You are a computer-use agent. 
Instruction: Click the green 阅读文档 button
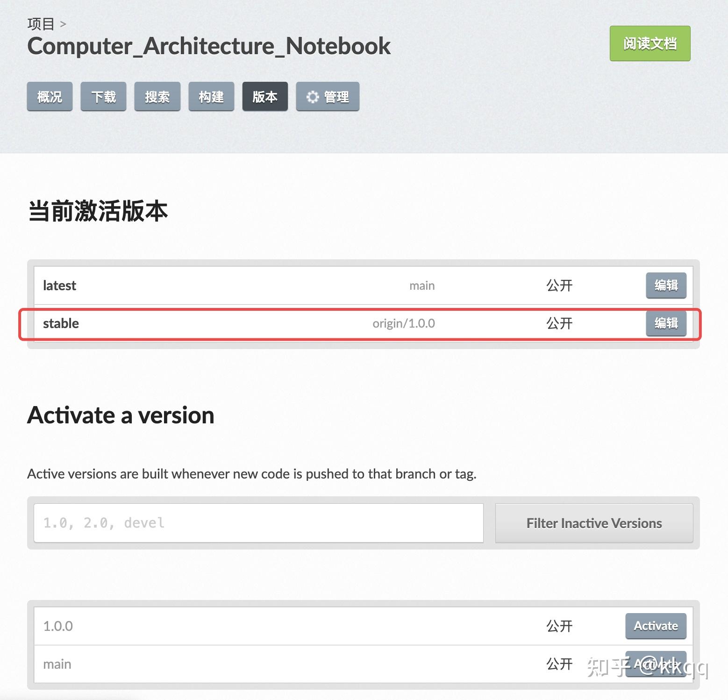pos(650,43)
